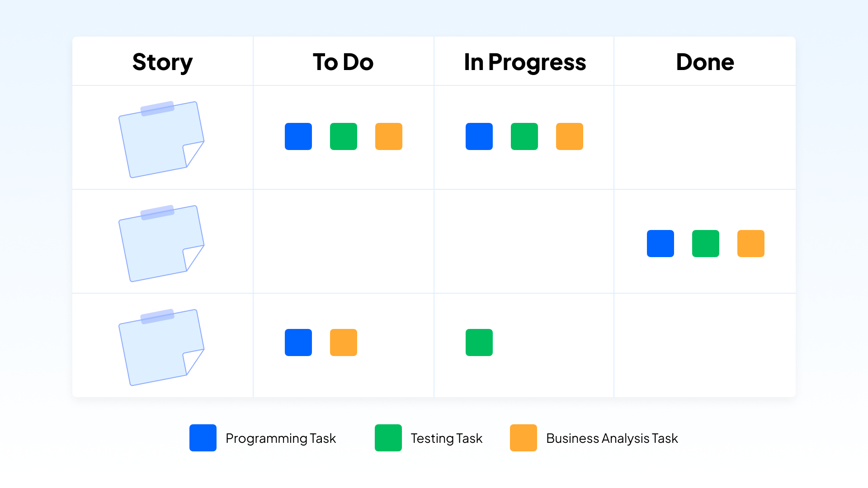Select blue task in first row In Progress

coord(479,136)
